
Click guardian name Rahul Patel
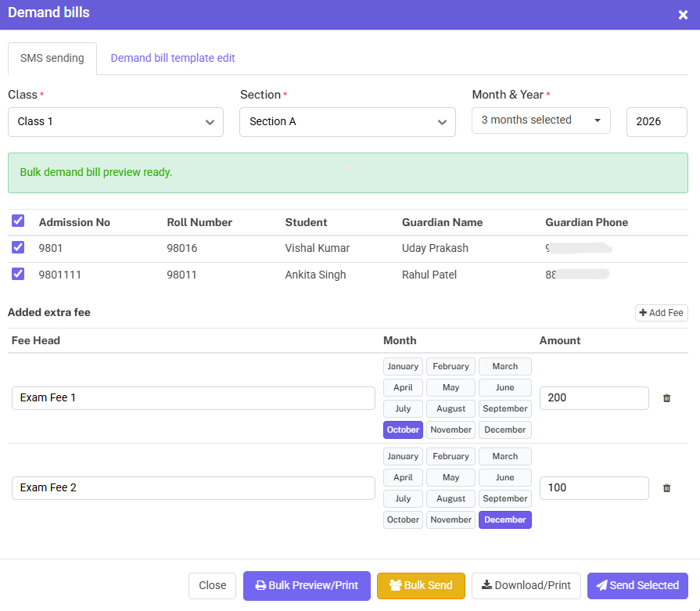click(429, 275)
